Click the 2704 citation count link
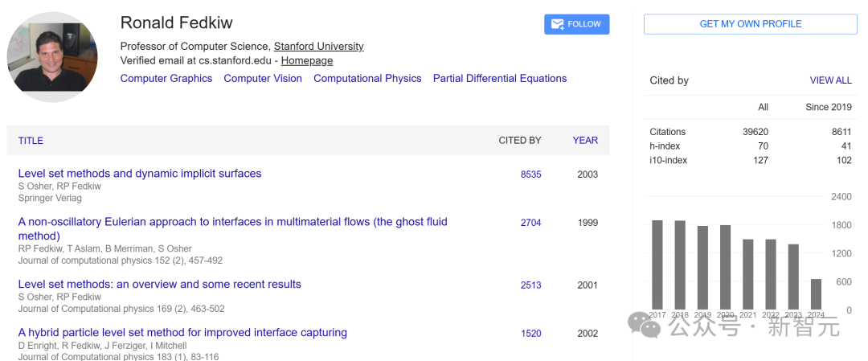The height and width of the screenshot is (361, 868). 530,223
